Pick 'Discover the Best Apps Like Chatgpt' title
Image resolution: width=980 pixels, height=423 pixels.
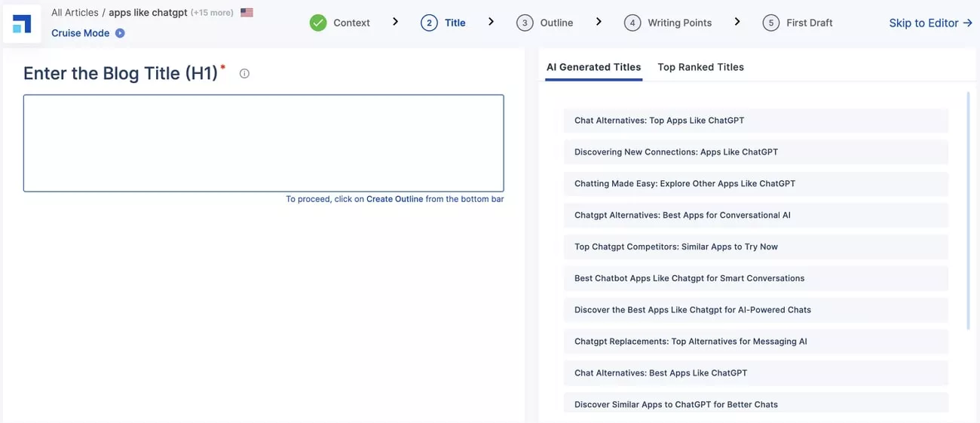pyautogui.click(x=756, y=311)
